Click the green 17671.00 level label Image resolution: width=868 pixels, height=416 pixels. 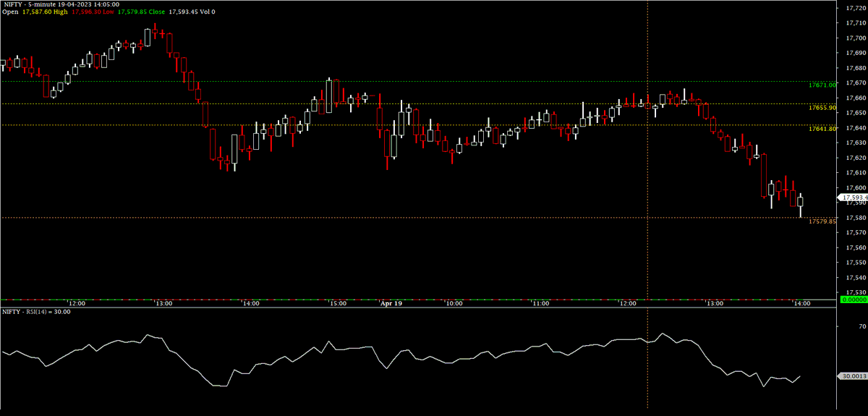(x=822, y=85)
